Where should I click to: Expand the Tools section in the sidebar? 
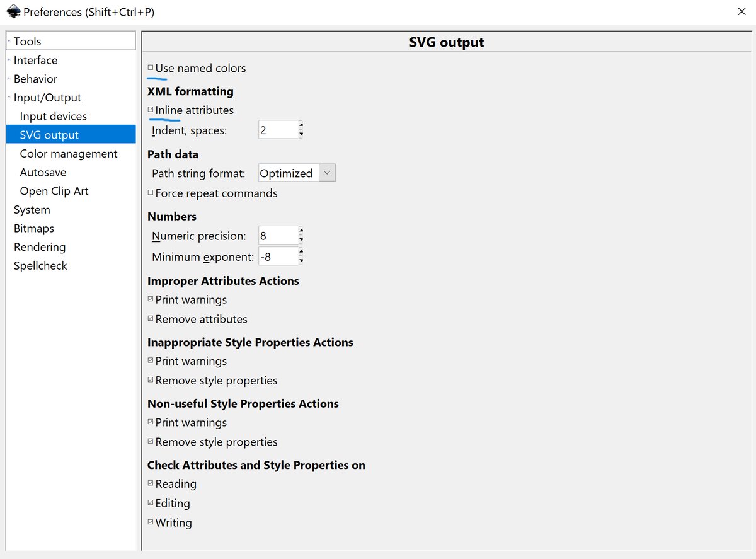coord(8,41)
